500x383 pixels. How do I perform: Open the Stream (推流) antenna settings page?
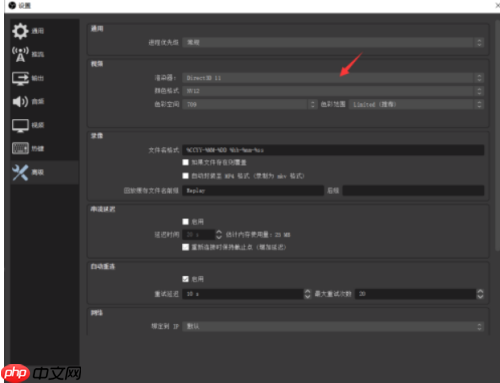[28, 54]
